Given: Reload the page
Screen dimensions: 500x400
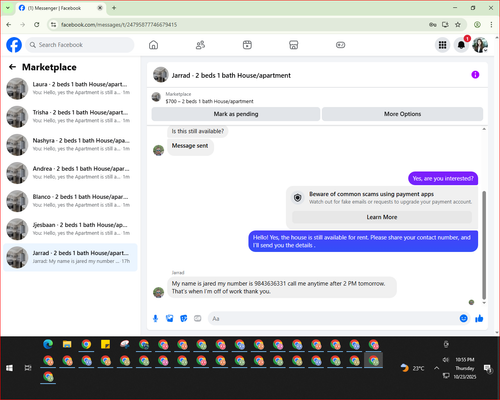Looking at the screenshot, I should click(37, 25).
